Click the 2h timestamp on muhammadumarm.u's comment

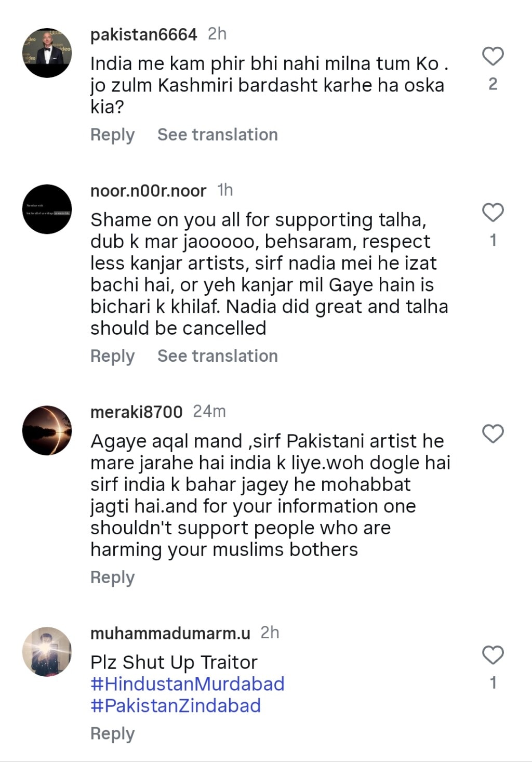[269, 633]
